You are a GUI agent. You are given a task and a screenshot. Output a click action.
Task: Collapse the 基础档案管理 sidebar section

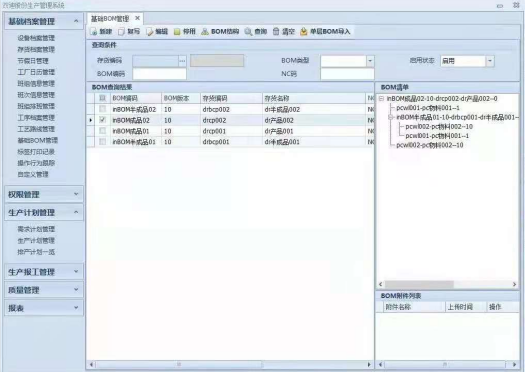tap(44, 21)
